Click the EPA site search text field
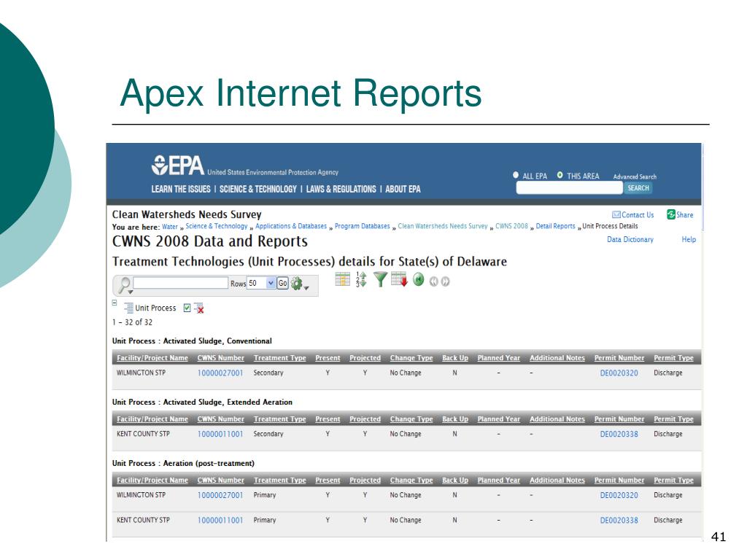 coord(569,188)
